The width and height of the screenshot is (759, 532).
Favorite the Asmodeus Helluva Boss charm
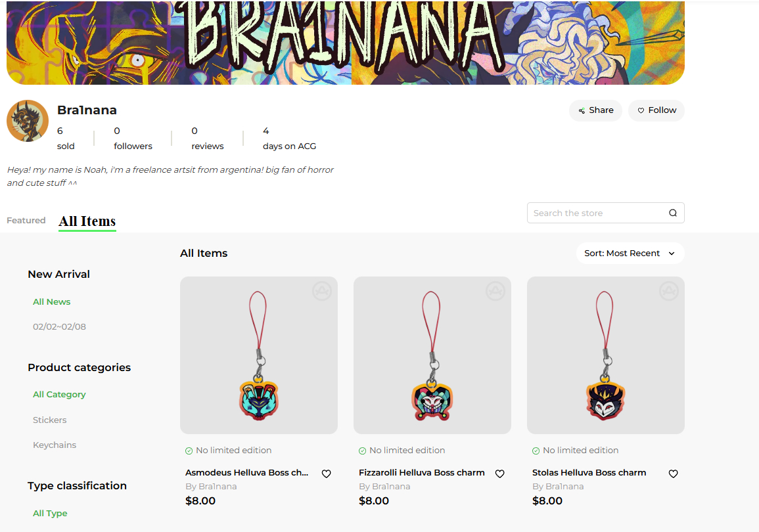tap(326, 474)
